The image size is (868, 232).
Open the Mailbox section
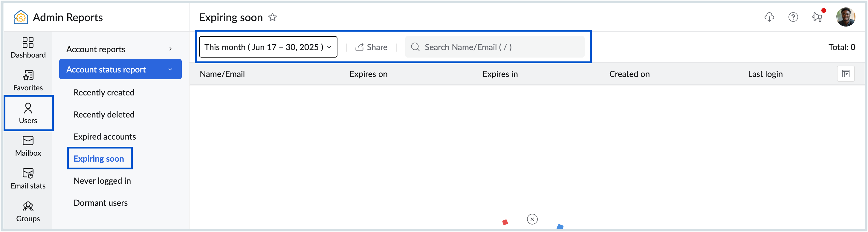tap(28, 146)
